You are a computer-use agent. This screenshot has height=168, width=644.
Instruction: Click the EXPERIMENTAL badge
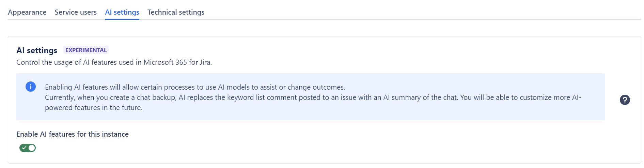pos(86,50)
